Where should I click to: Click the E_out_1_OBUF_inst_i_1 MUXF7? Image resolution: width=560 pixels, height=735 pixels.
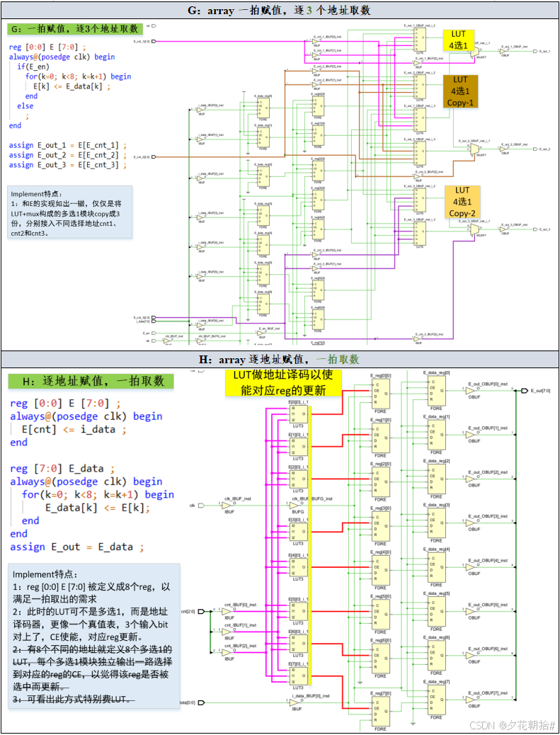click(x=475, y=52)
